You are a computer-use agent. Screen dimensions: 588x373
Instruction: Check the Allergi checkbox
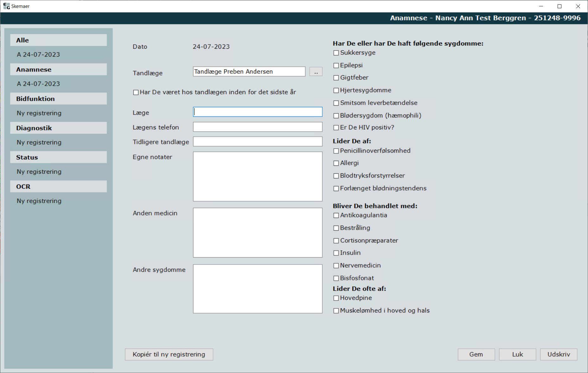coord(336,163)
